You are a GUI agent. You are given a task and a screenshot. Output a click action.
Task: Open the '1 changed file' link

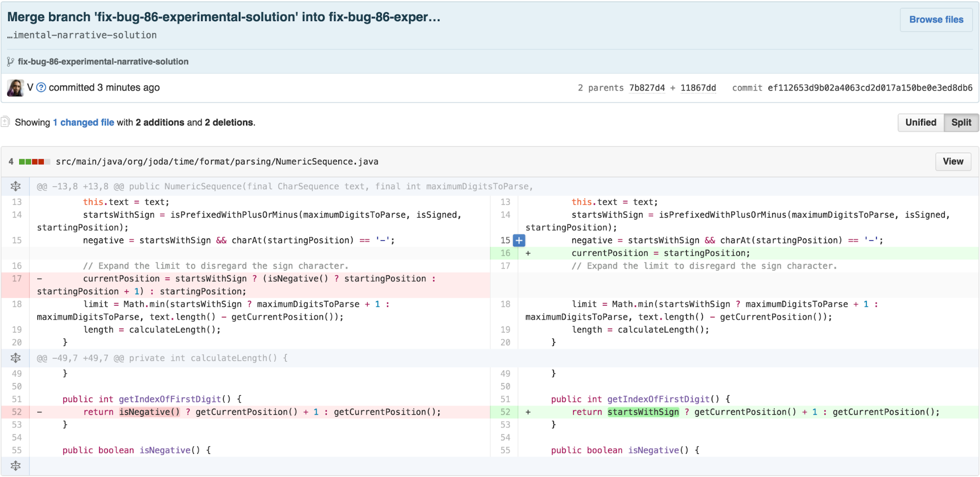pos(83,123)
